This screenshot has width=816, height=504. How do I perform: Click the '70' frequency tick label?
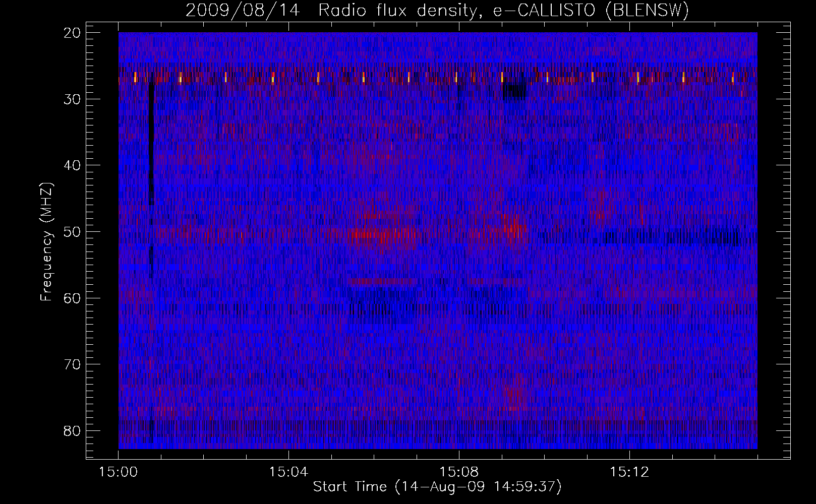tap(73, 364)
